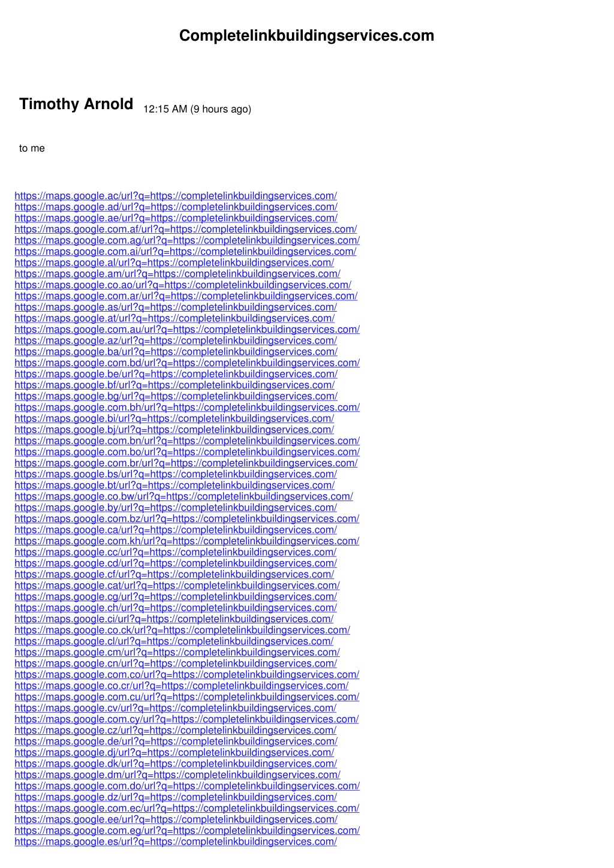Open the maps.google.co.ao link
614x868 pixels.
coord(183,285)
